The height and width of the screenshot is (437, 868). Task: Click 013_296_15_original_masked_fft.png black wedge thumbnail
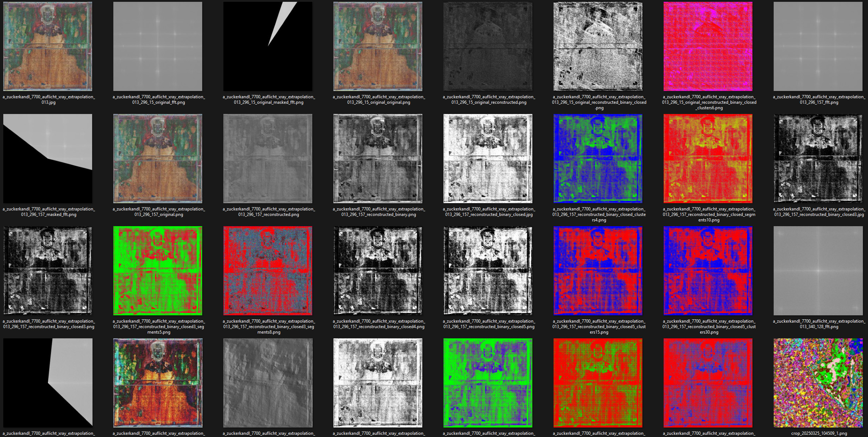tap(268, 46)
